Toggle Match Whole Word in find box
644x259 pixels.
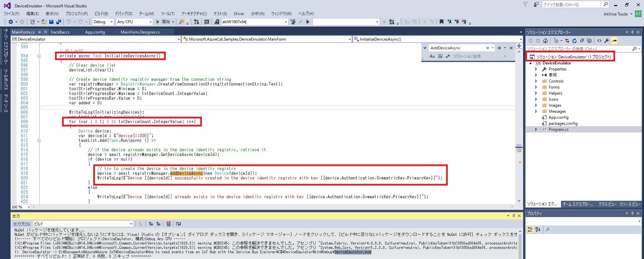(x=440, y=56)
